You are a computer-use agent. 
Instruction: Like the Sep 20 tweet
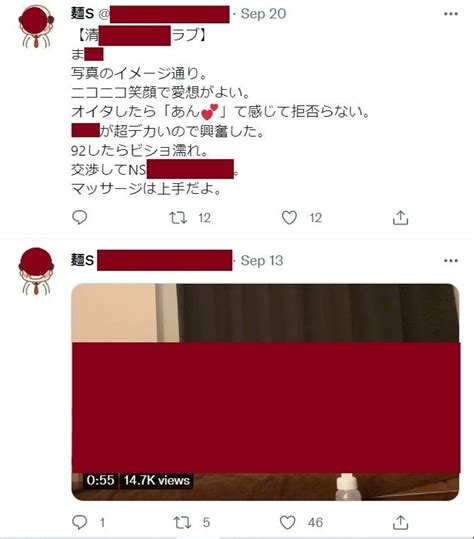pyautogui.click(x=289, y=218)
